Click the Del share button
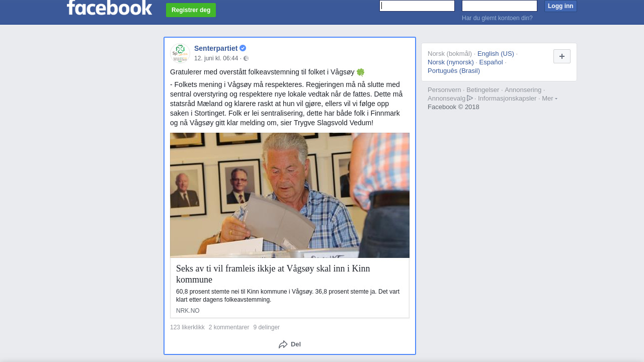This screenshot has width=644, height=362. tap(290, 344)
